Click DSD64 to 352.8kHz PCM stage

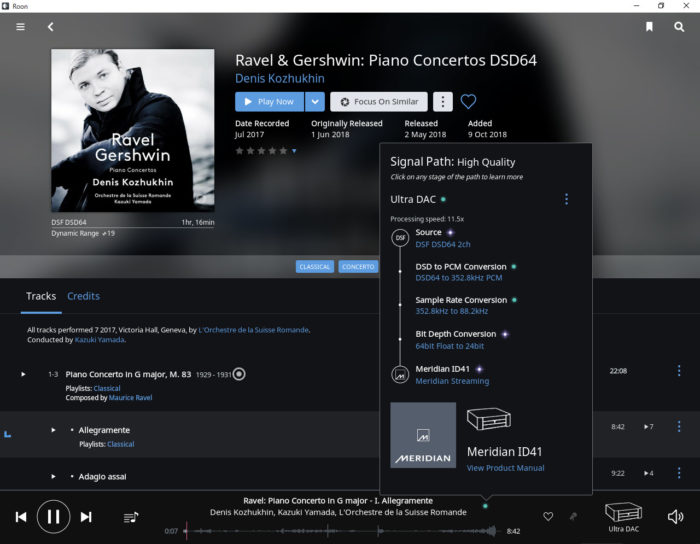(458, 278)
